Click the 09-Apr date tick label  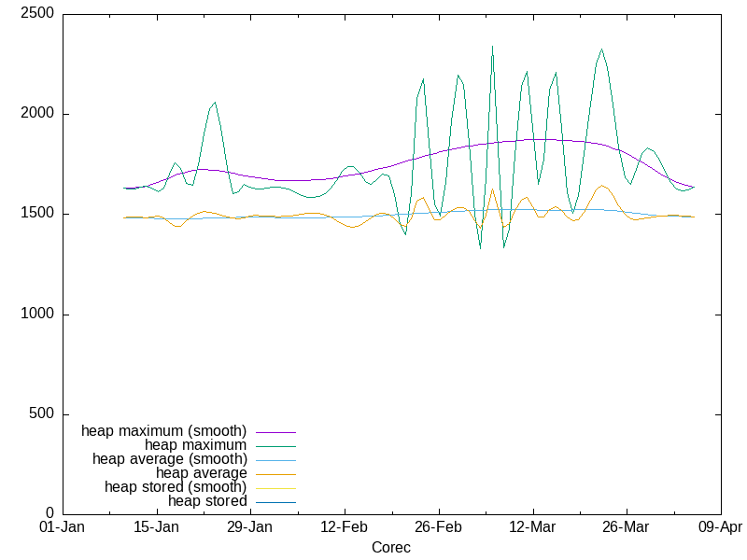pos(720,527)
